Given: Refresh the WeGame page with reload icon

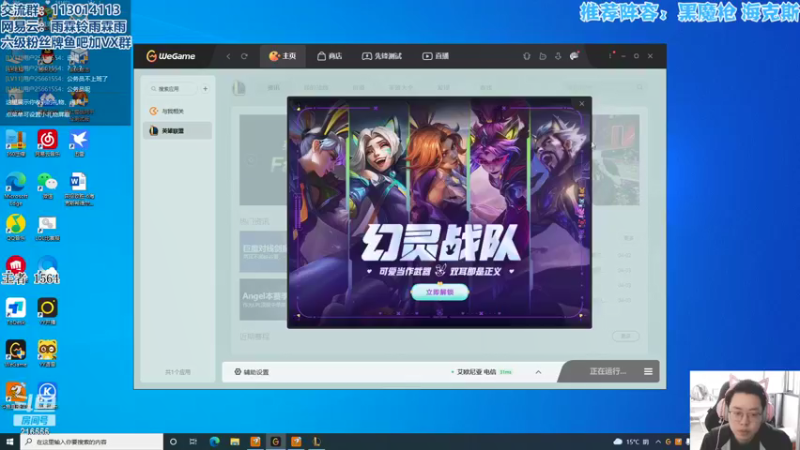Looking at the screenshot, I should pos(244,56).
